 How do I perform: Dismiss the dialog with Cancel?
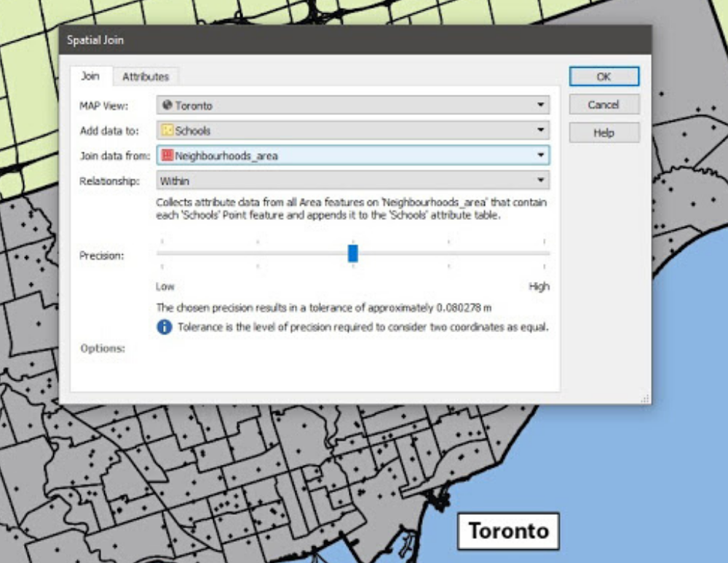coord(604,104)
